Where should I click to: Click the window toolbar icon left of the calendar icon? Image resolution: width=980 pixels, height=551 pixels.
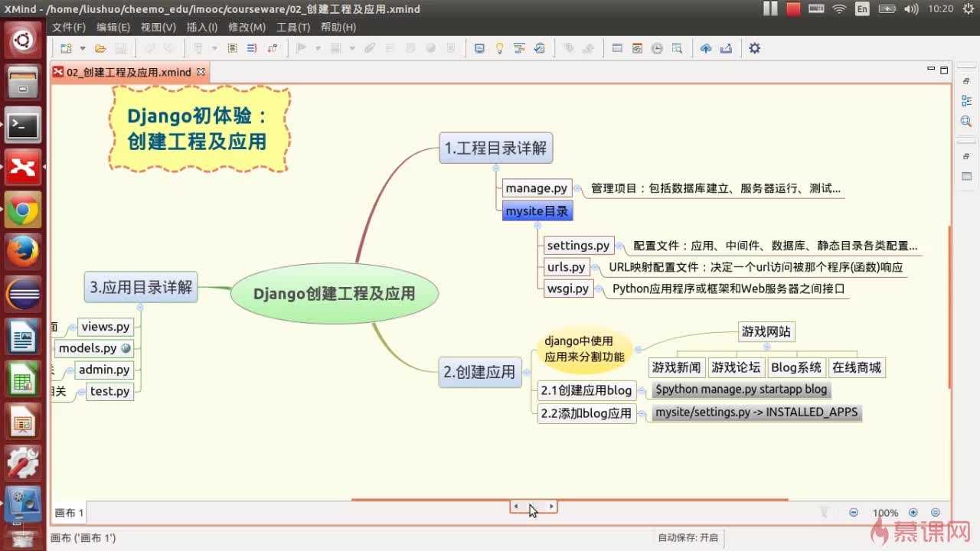[x=617, y=48]
